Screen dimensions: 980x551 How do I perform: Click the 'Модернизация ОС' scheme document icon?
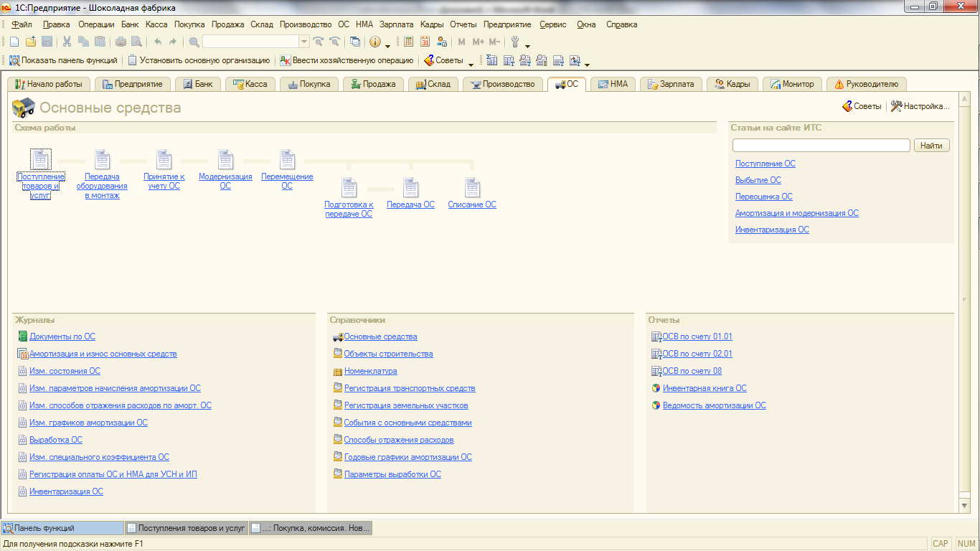(226, 159)
